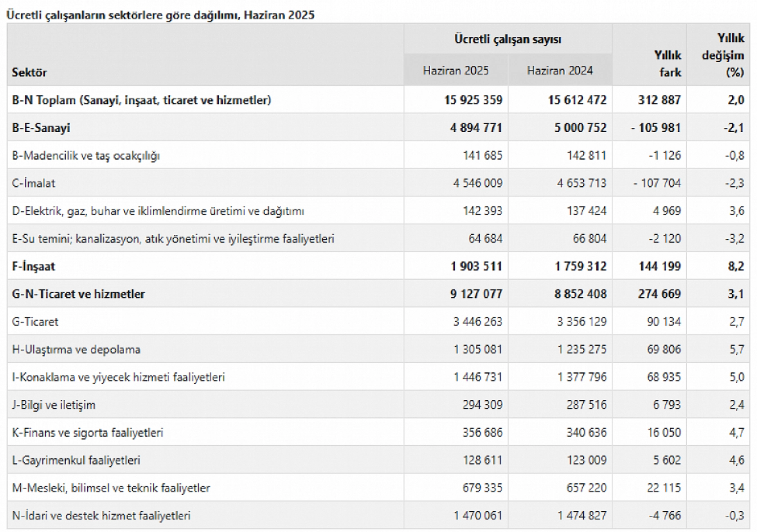Click the Yıllık fark column header
The height and width of the screenshot is (532, 757).
point(667,63)
